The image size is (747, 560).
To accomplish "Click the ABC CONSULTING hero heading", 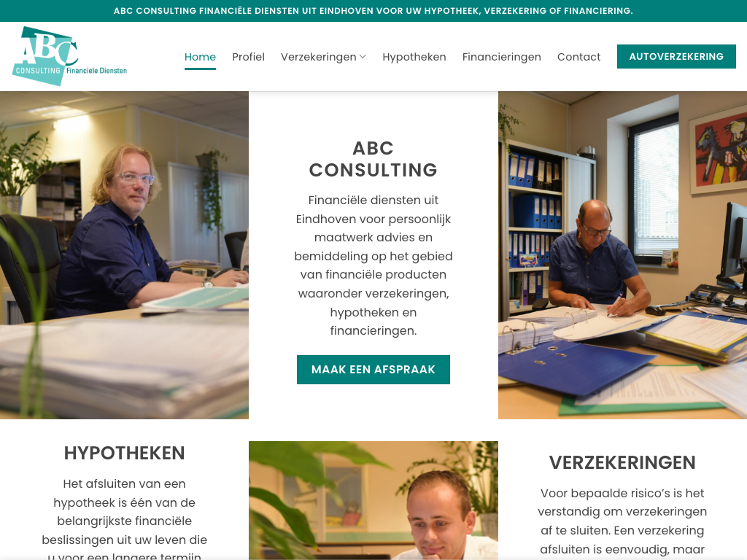I will pos(373,159).
